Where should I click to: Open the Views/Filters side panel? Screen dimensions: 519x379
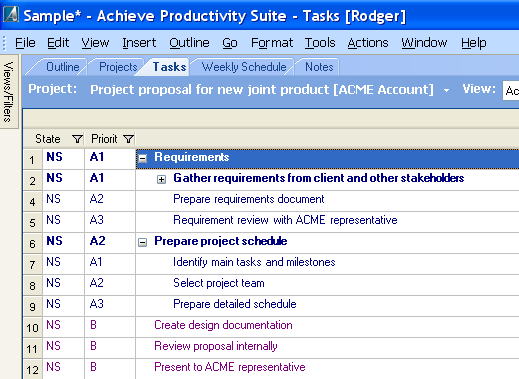tap(8, 92)
